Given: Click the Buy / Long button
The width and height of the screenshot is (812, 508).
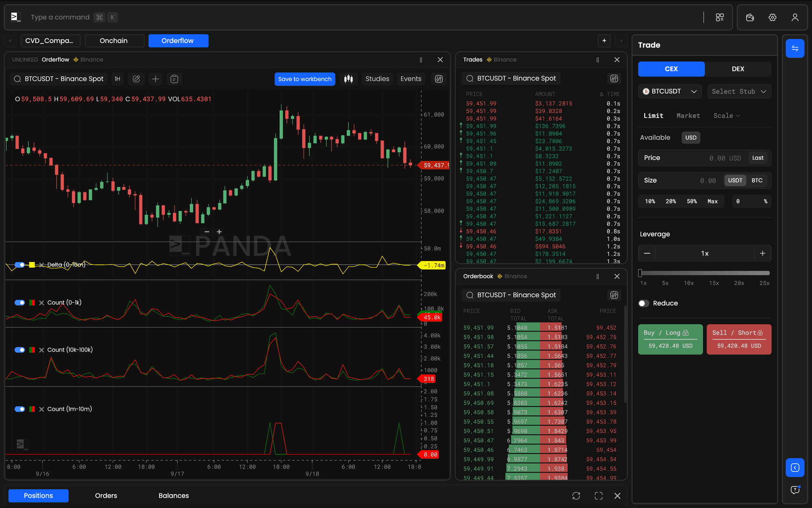Looking at the screenshot, I should click(x=670, y=339).
